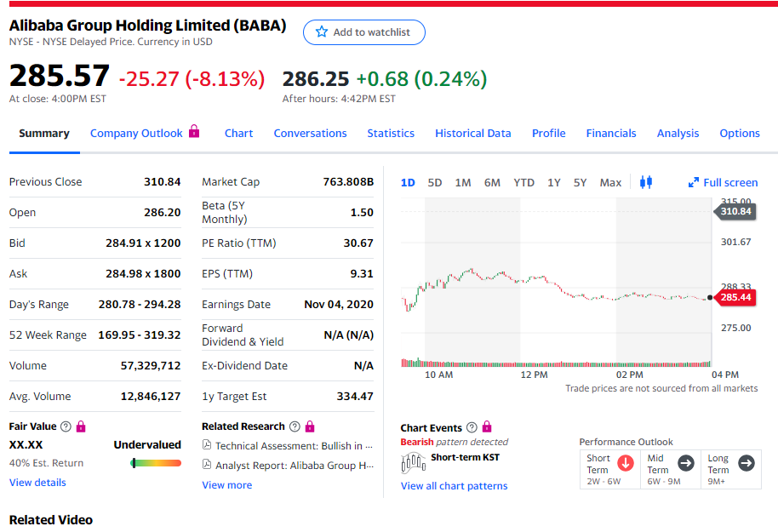This screenshot has height=532, width=778.
Task: Click the candlestick chart type icon
Action: (645, 182)
